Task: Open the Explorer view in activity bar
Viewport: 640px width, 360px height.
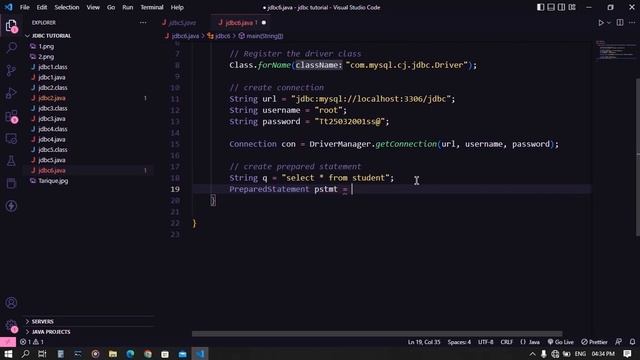Action: pos(11,25)
